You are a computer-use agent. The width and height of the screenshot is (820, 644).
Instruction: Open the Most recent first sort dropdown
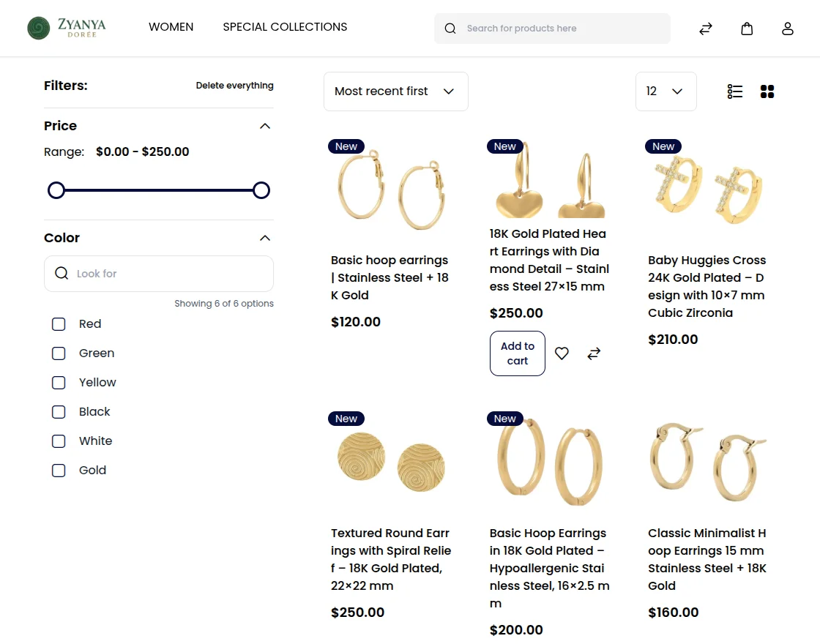pos(395,91)
